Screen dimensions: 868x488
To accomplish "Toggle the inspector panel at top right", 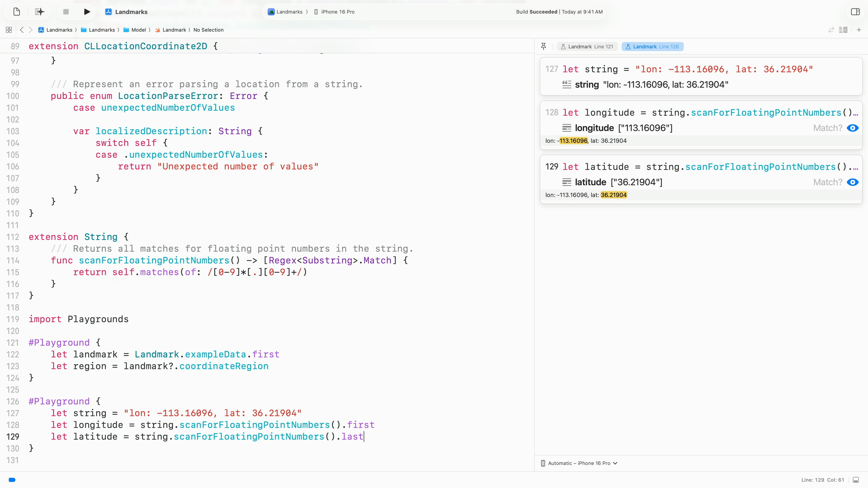I will [855, 12].
